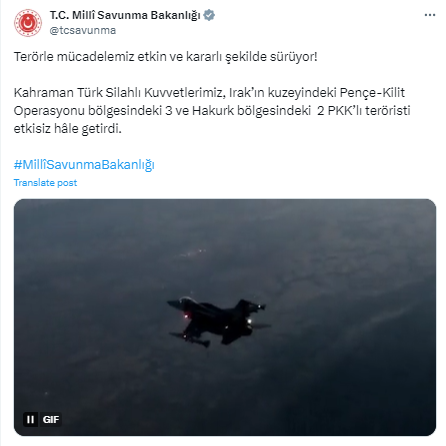Viewport: 446px width, 446px height.
Task: Click the @tcsavunma handle
Action: [83, 30]
